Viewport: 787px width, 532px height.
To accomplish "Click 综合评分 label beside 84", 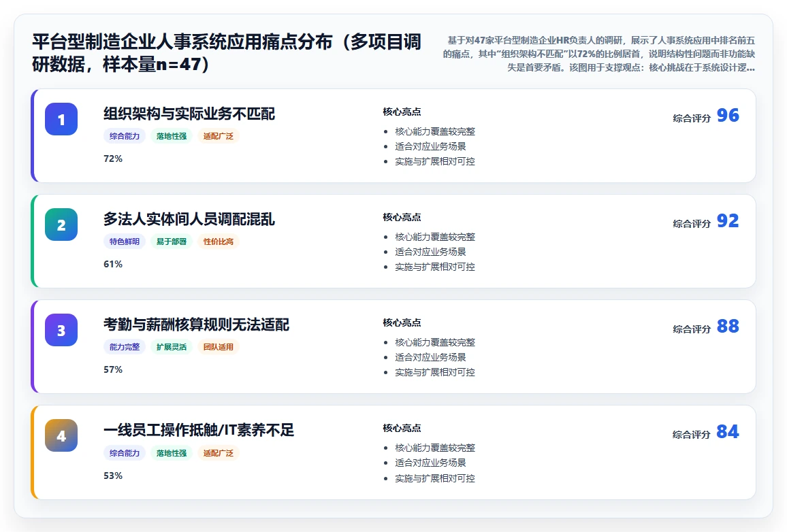I will tap(692, 435).
